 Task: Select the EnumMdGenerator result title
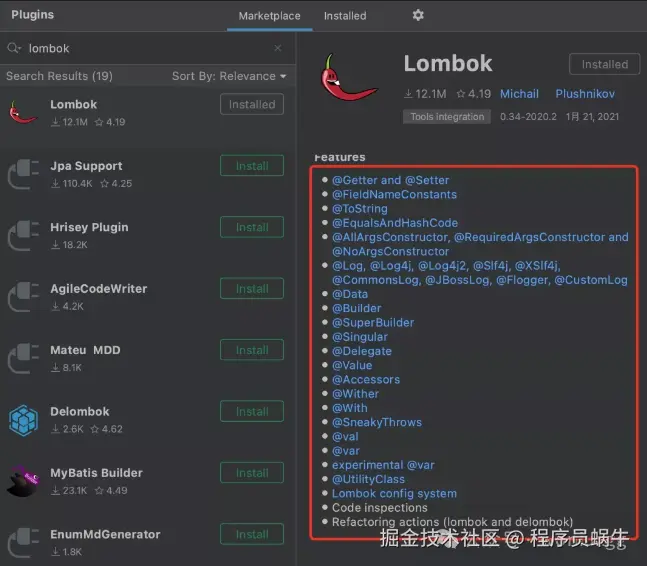pyautogui.click(x=105, y=534)
